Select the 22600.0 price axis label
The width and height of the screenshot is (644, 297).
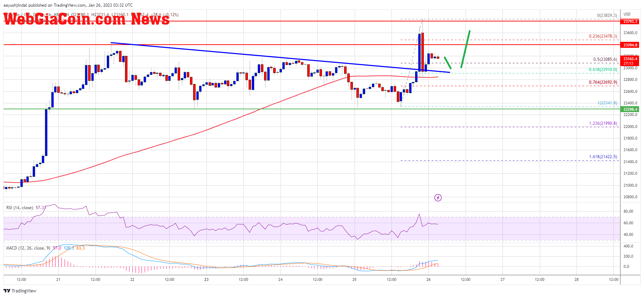630,91
